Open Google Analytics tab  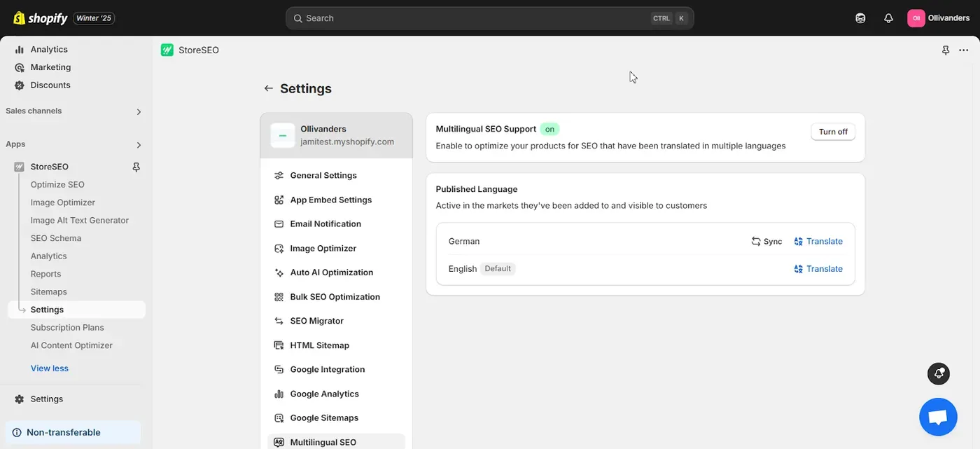click(x=336, y=394)
